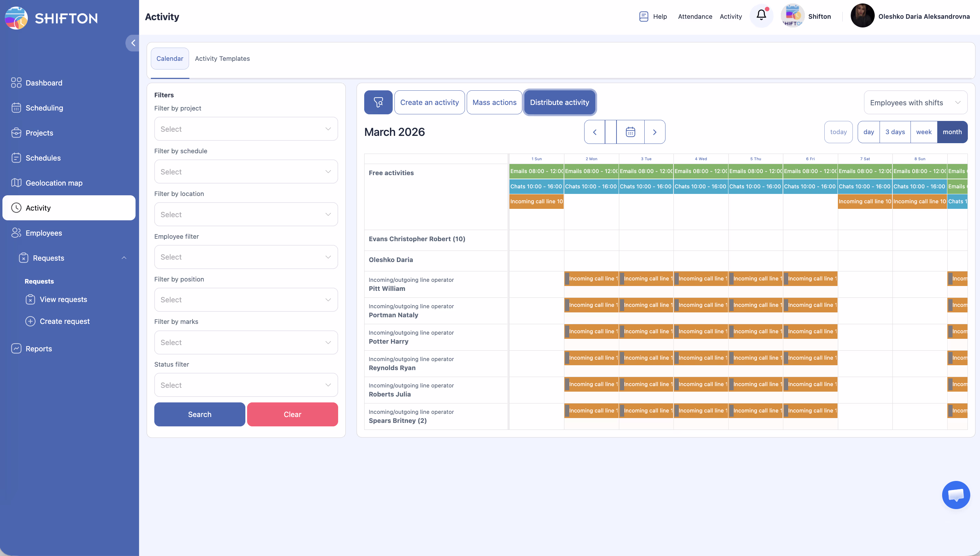Click the Create an activity button
Image resolution: width=980 pixels, height=556 pixels.
(x=429, y=103)
